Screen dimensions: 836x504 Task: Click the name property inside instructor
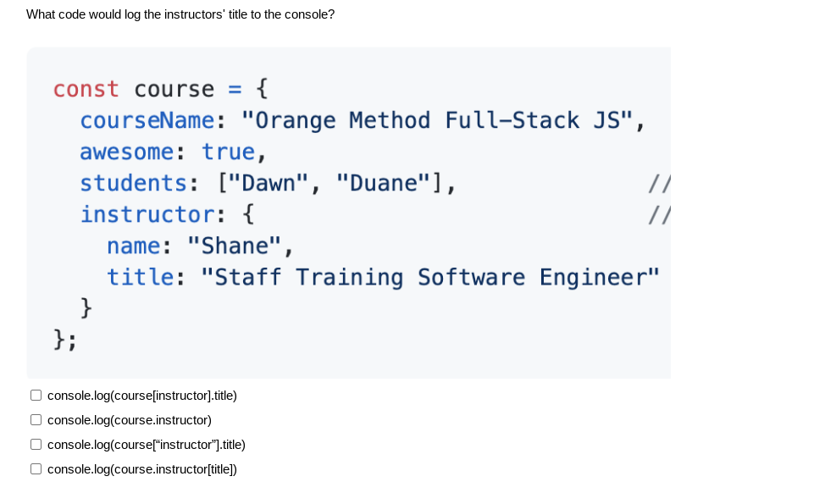point(133,246)
